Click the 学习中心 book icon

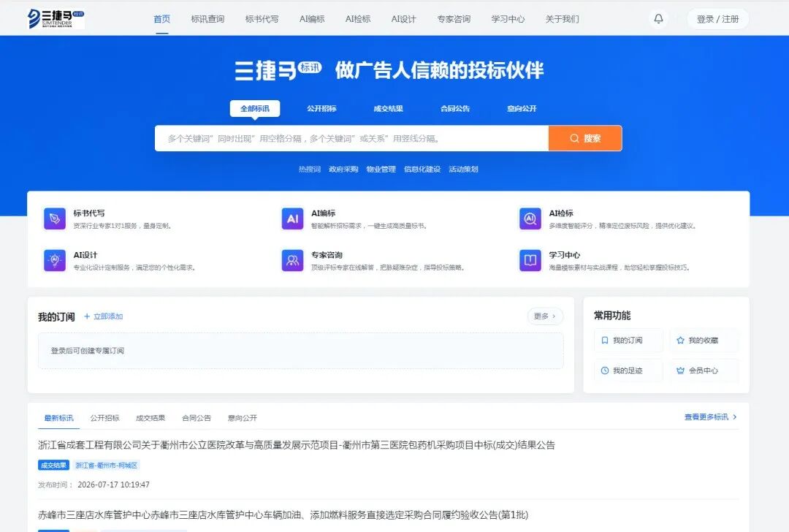tap(530, 260)
